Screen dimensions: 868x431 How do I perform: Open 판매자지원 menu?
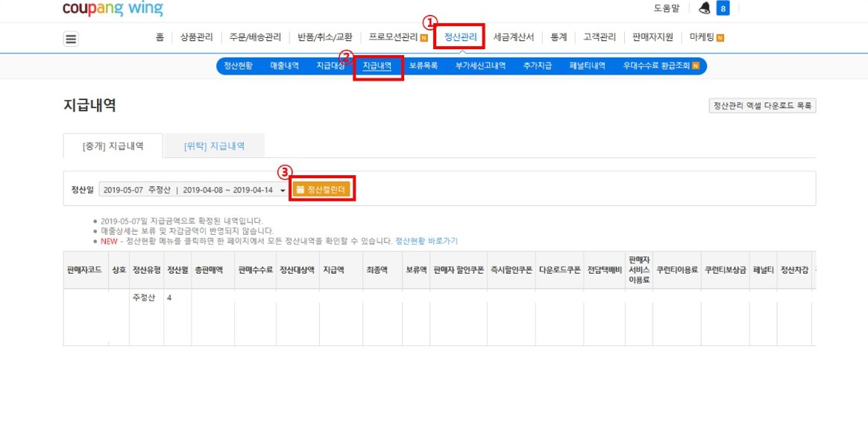click(x=652, y=37)
